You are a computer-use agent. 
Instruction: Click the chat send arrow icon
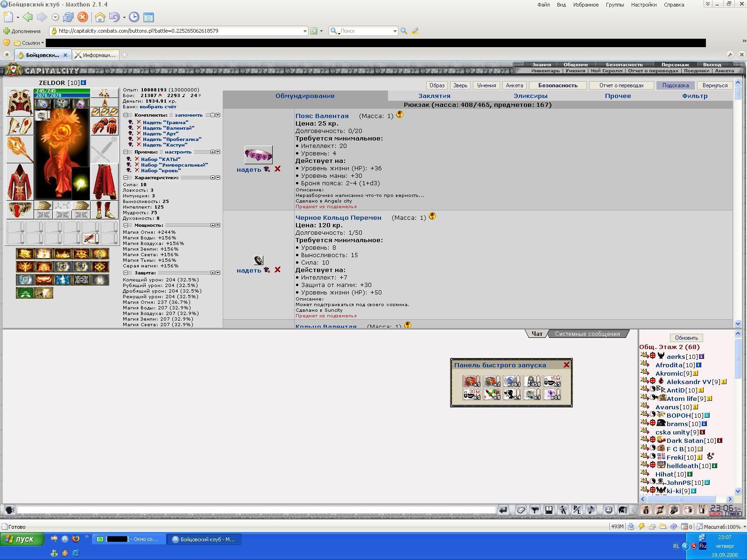point(503,510)
